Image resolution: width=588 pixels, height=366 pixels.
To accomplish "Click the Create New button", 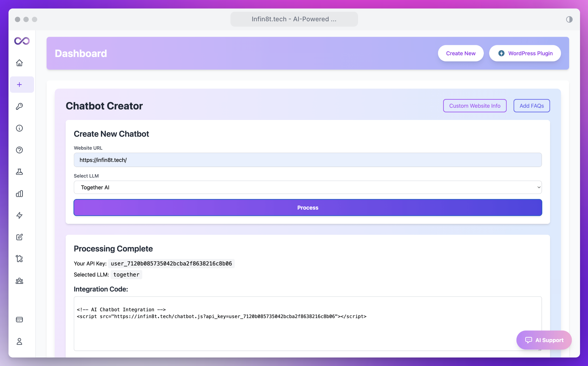I will pos(461,53).
